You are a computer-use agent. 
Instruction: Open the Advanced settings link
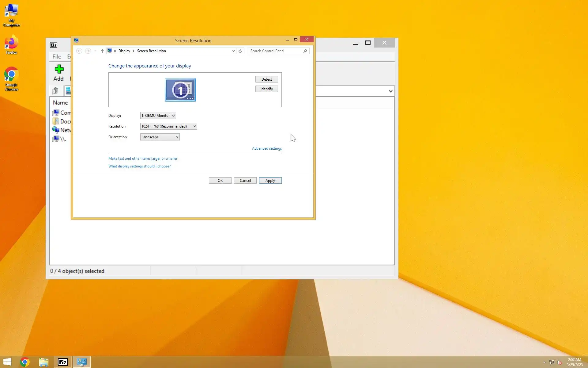267,148
